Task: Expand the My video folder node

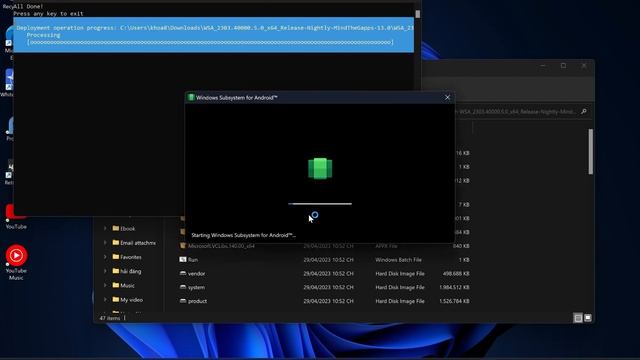Action: point(105,300)
